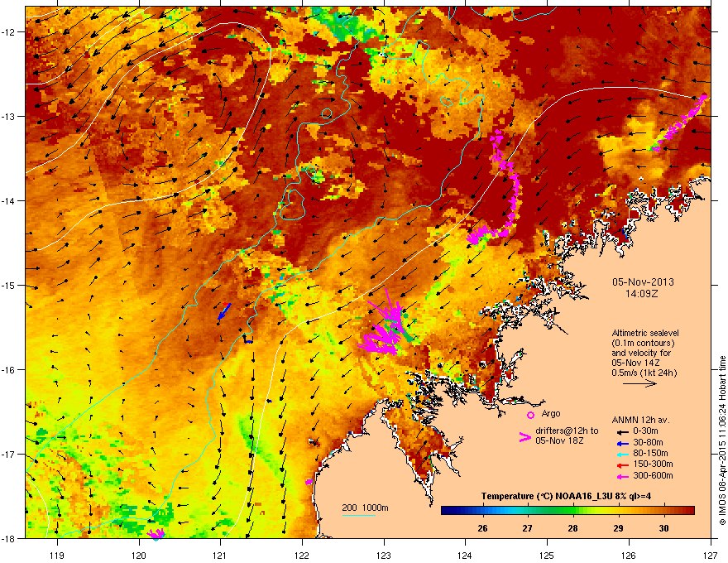Click longitude axis label 121
This screenshot has width=728, height=563.
pyautogui.click(x=220, y=555)
